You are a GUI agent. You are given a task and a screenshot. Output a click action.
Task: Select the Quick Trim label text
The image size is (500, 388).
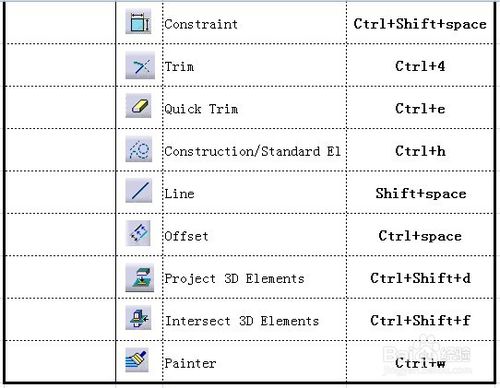tap(201, 109)
